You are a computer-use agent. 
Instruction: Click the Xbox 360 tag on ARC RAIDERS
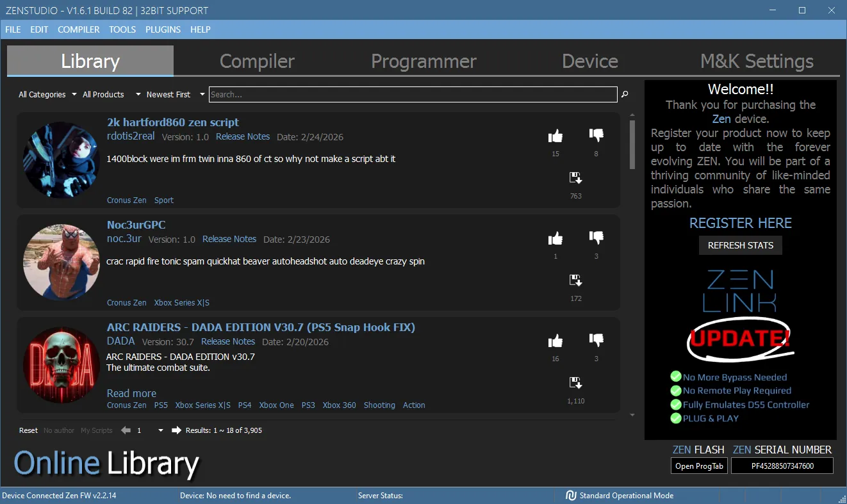(339, 405)
